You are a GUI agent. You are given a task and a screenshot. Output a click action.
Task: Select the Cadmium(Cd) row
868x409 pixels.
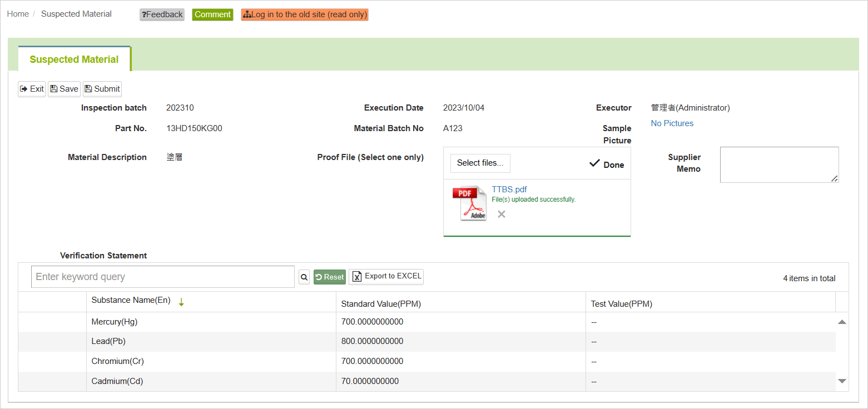click(x=426, y=381)
